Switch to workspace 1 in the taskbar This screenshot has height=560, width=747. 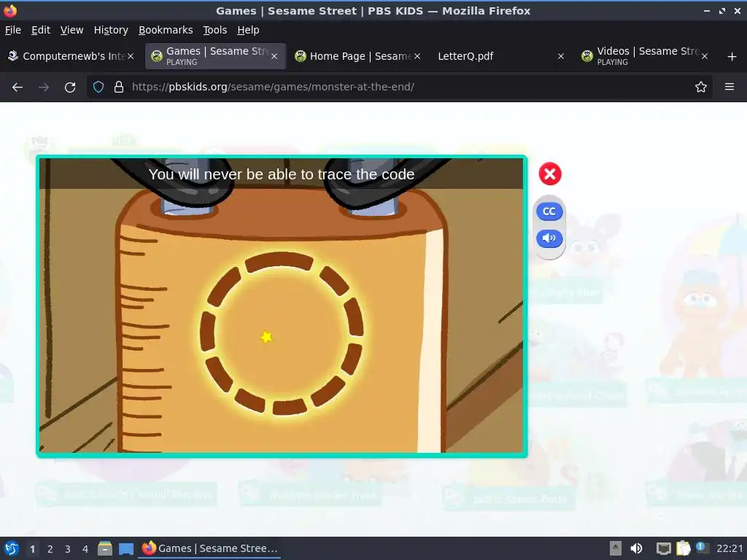[32, 549]
